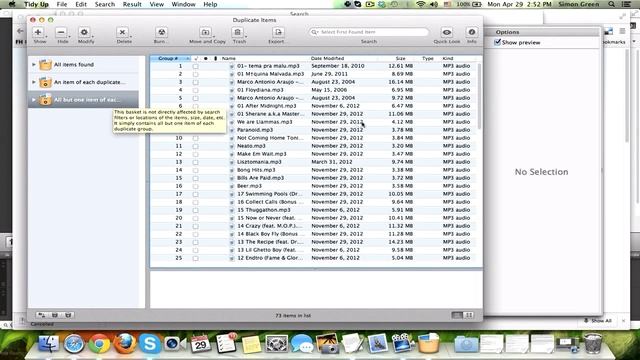Switch to grid view mode button
This screenshot has height=360, width=640.
[x=469, y=315]
